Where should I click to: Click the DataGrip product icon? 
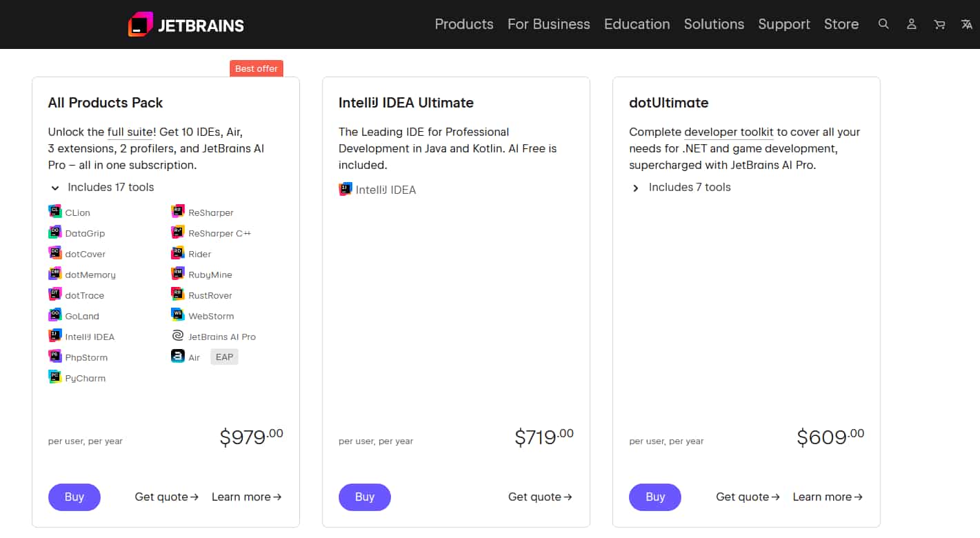pyautogui.click(x=55, y=232)
